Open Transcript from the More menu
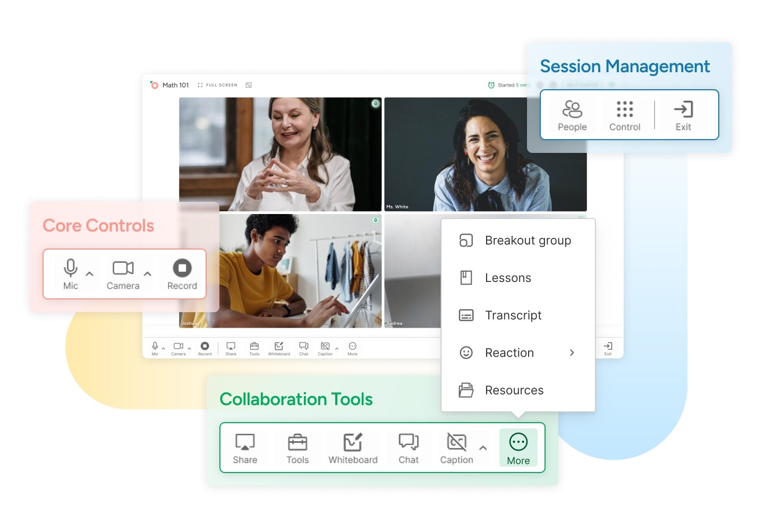 (518, 315)
